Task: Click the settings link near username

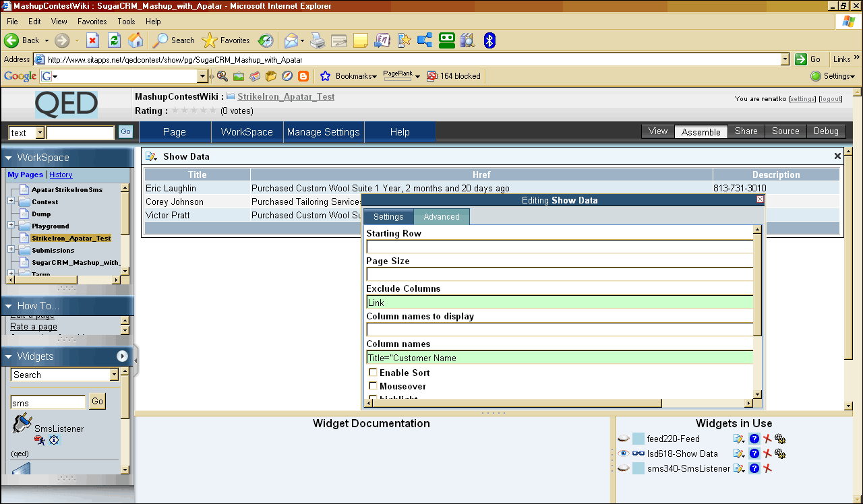Action: pyautogui.click(x=802, y=99)
